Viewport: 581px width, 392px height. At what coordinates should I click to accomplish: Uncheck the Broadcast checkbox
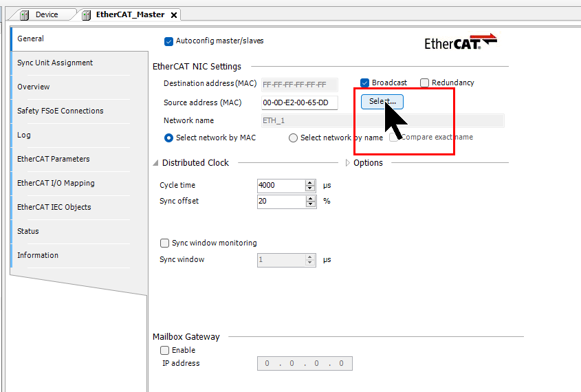pyautogui.click(x=365, y=83)
